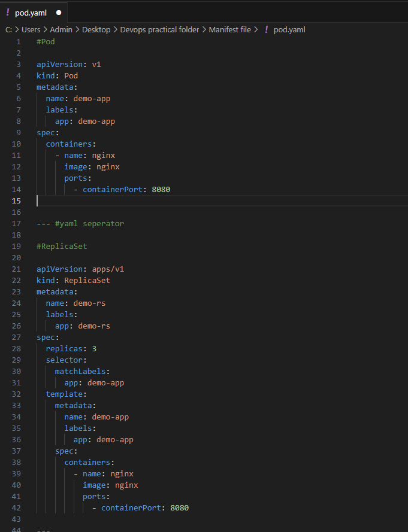Viewport: 408px width, 532px height.
Task: Click the pod.yaml breadcrumb at path end
Action: pos(289,30)
